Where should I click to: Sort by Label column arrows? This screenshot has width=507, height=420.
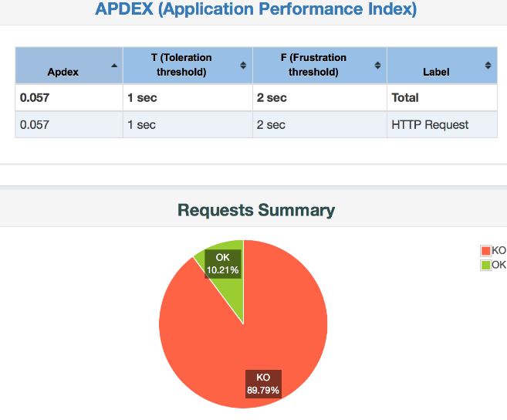click(488, 66)
